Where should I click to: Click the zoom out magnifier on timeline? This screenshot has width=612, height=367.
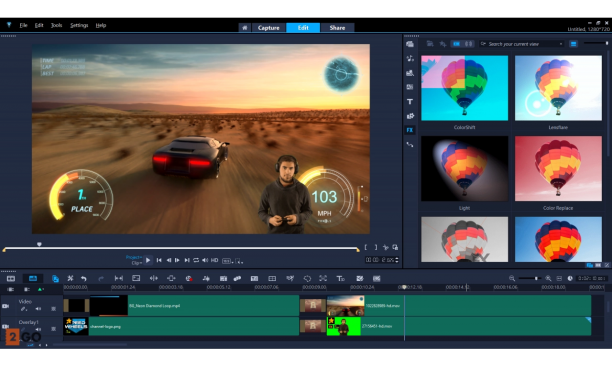pyautogui.click(x=512, y=278)
